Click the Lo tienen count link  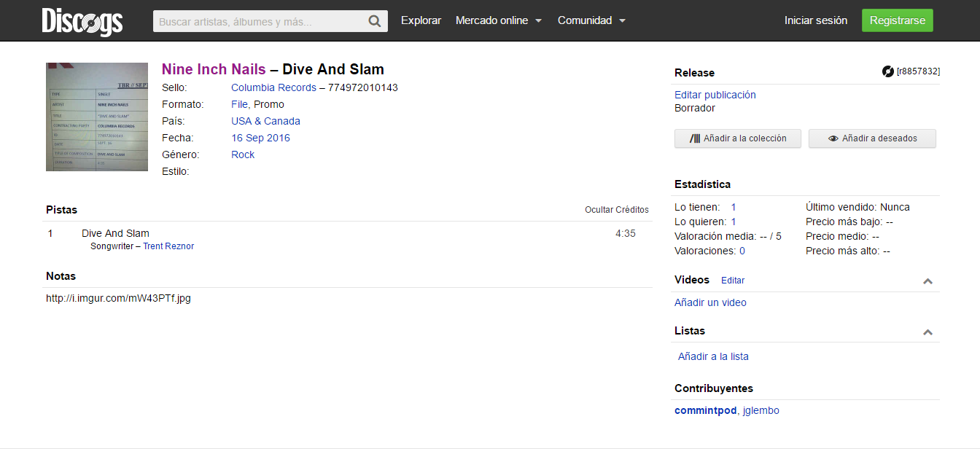(734, 207)
